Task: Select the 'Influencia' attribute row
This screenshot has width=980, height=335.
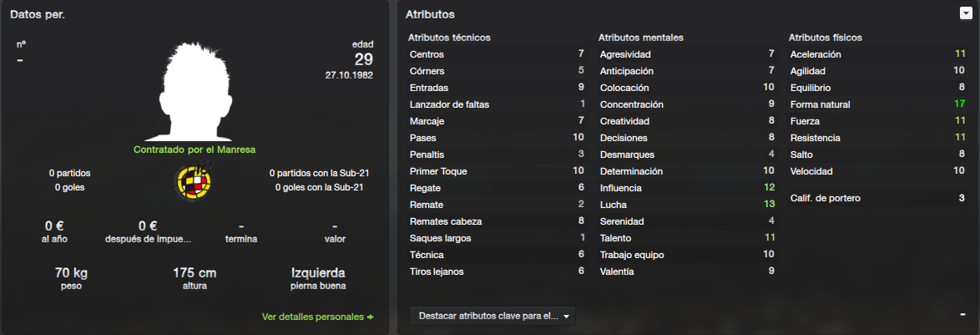Action: coord(687,187)
